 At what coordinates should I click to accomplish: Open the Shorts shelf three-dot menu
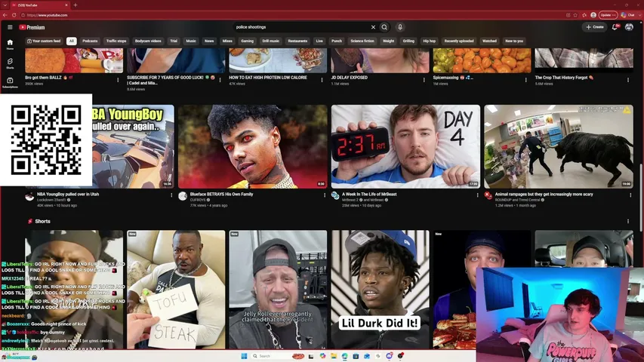tap(628, 221)
